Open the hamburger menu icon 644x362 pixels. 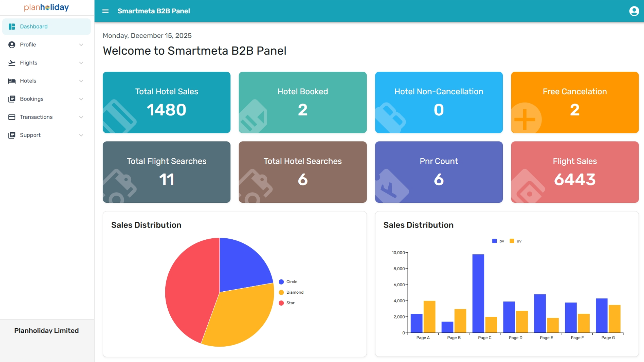coord(105,11)
